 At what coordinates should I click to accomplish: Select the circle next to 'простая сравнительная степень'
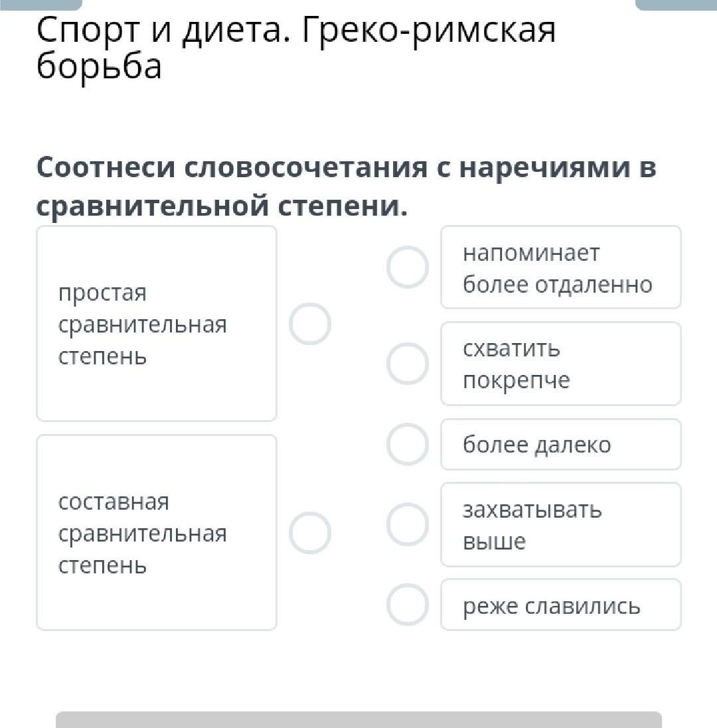[310, 324]
